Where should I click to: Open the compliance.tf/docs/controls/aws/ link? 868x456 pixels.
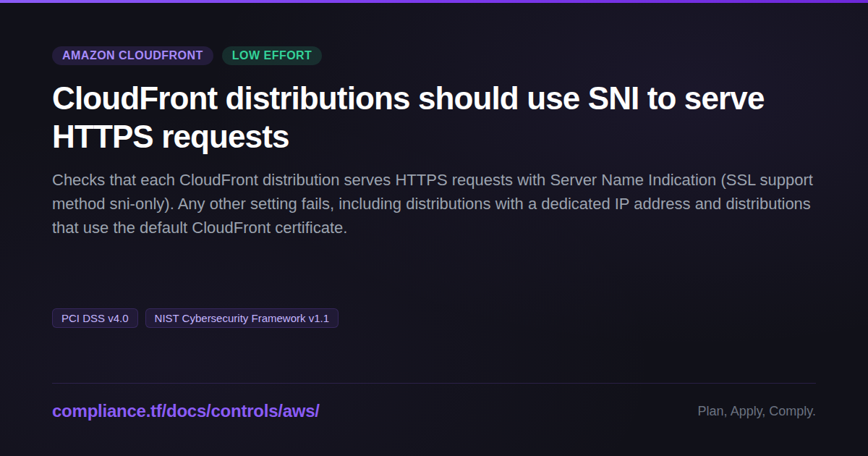tap(186, 411)
